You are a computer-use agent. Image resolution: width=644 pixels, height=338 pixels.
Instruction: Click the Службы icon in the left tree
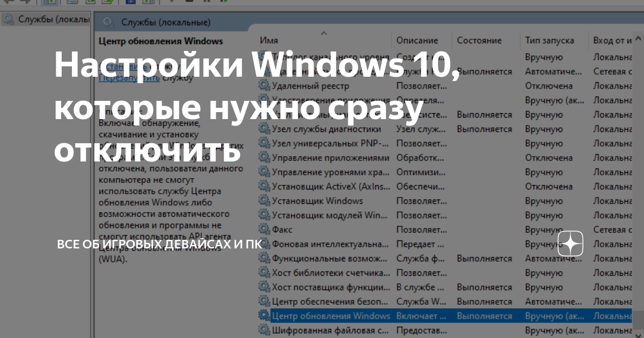(x=8, y=20)
